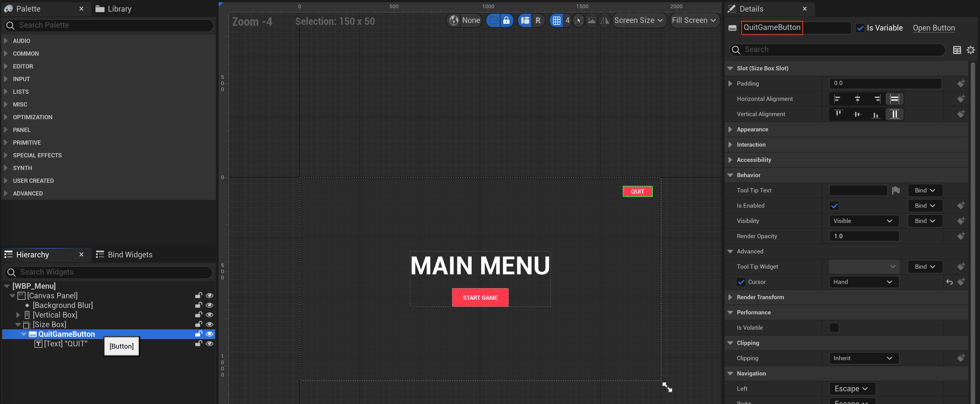This screenshot has width=980, height=404.
Task: Set horizontal alignment to center
Action: click(x=857, y=99)
